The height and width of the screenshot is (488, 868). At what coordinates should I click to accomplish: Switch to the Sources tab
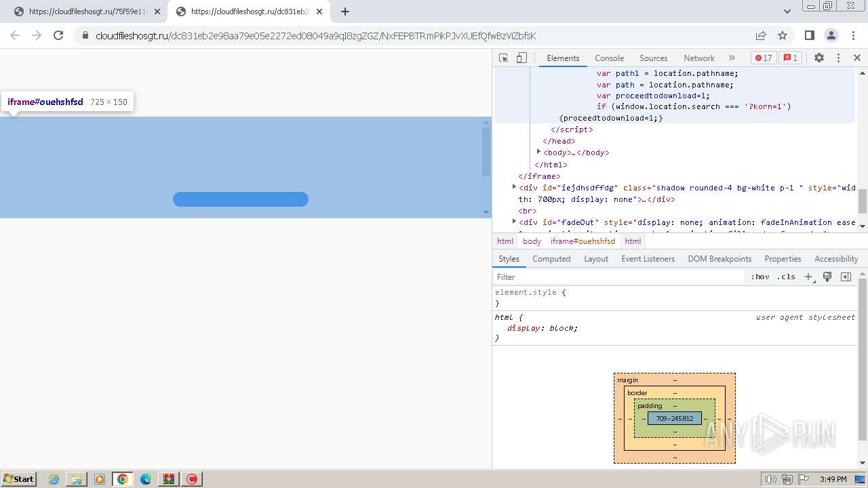point(653,58)
